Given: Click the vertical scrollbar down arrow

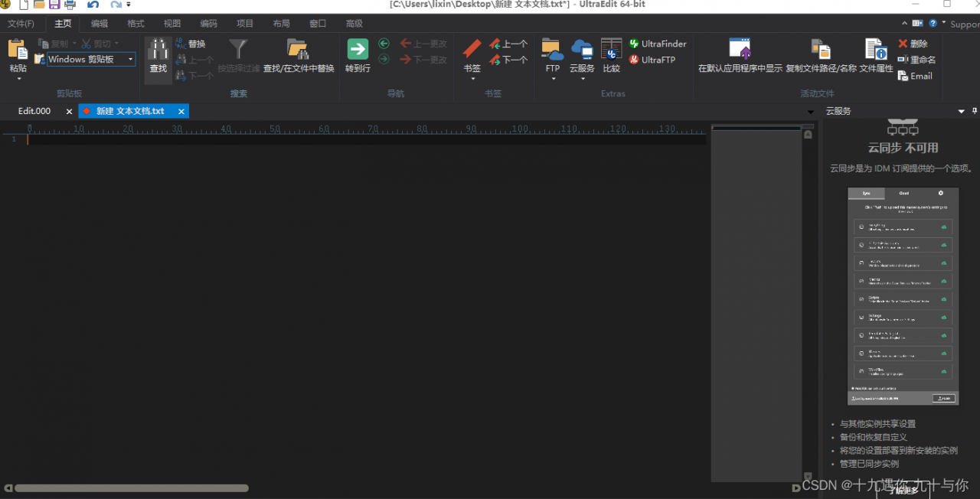Looking at the screenshot, I should [808, 477].
